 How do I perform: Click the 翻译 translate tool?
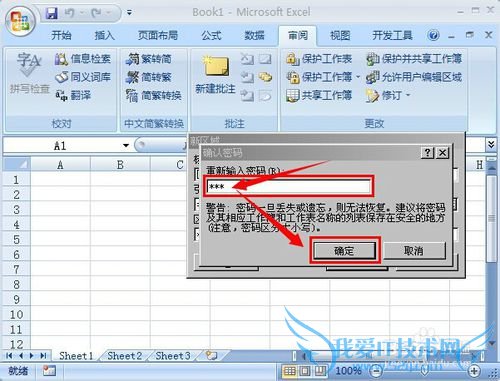click(73, 95)
